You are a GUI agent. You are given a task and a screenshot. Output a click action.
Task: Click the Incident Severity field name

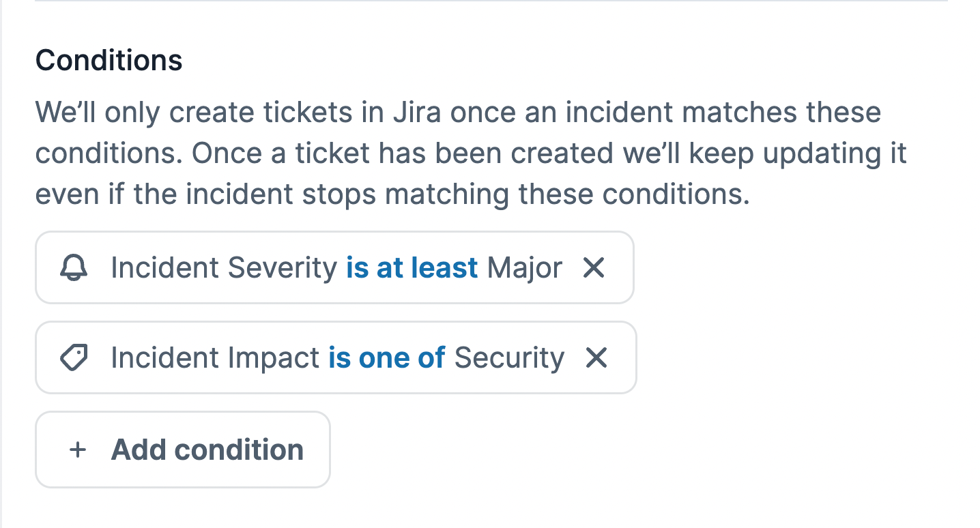point(224,268)
